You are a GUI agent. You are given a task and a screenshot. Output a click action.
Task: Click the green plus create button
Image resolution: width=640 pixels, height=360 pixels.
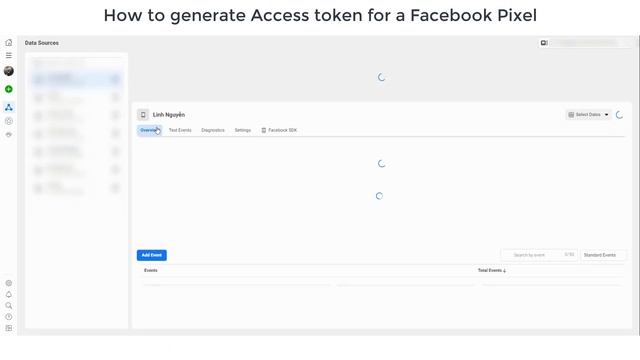pos(9,89)
